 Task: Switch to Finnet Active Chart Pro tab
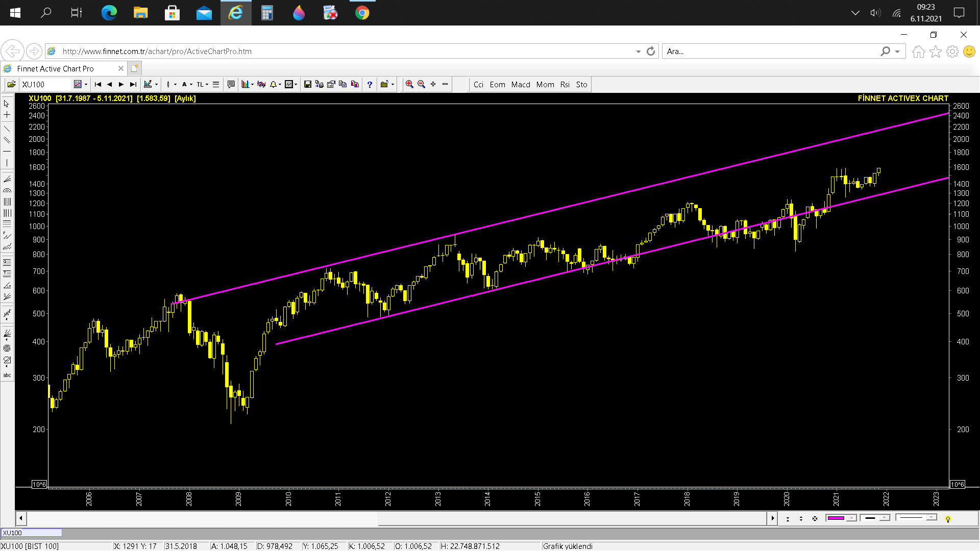point(55,68)
